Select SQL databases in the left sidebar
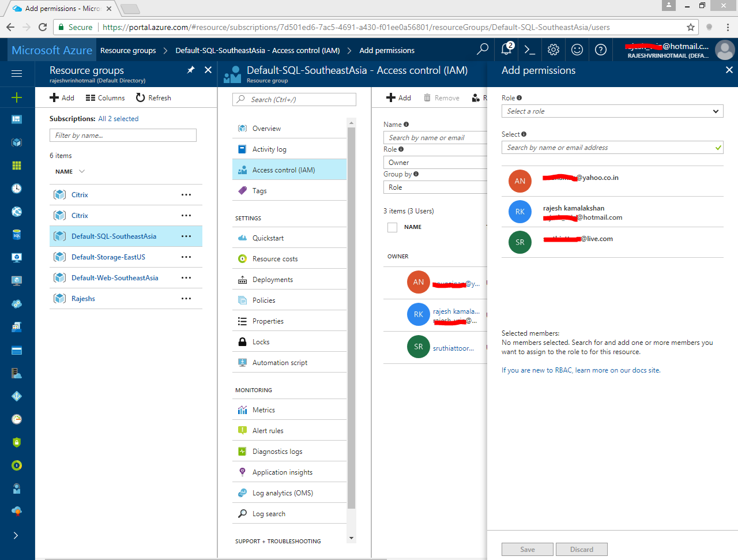Screen dimensions: 738x560 pyautogui.click(x=17, y=234)
